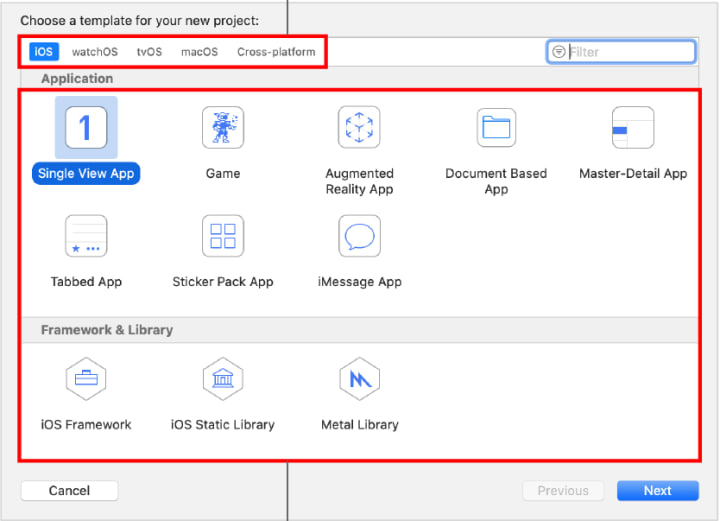Select the Single View App template icon
The height and width of the screenshot is (521, 720).
point(86,128)
